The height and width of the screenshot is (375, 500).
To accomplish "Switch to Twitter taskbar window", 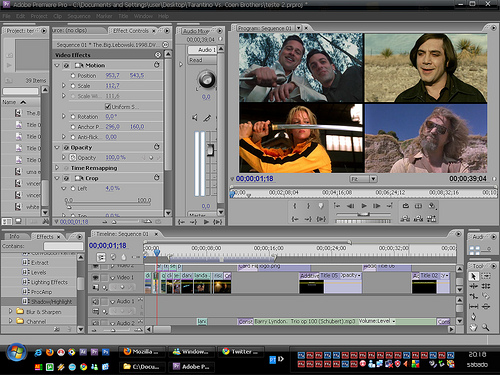I will [x=241, y=352].
